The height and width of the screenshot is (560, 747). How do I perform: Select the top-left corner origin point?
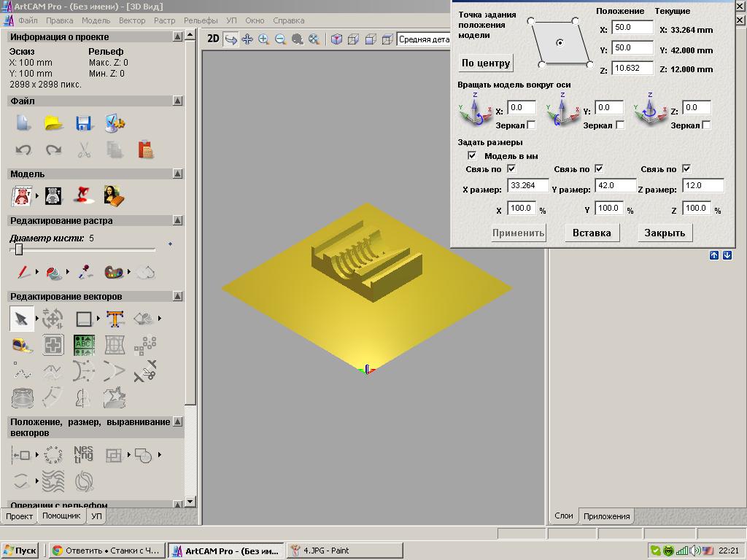(531, 20)
